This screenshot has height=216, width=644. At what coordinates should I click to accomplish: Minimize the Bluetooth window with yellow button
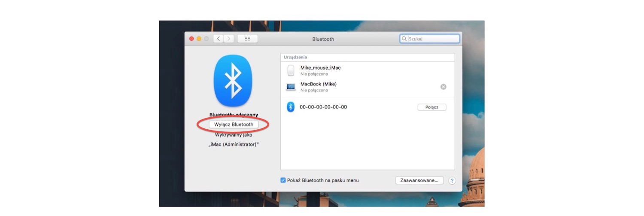click(x=199, y=39)
